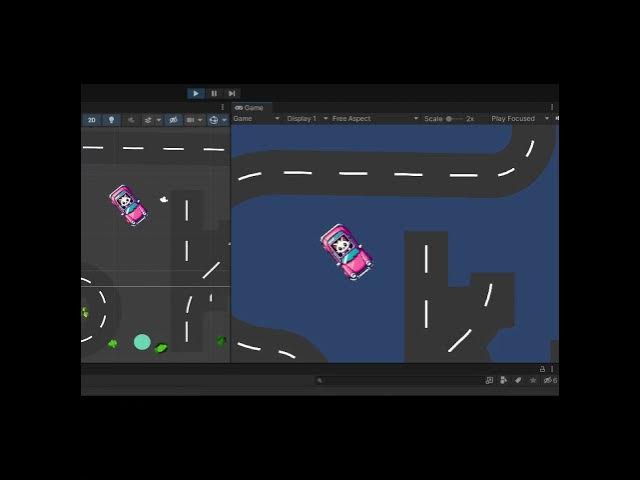Image resolution: width=640 pixels, height=480 pixels.
Task: Click the Scene camera settings icon
Action: click(x=190, y=120)
